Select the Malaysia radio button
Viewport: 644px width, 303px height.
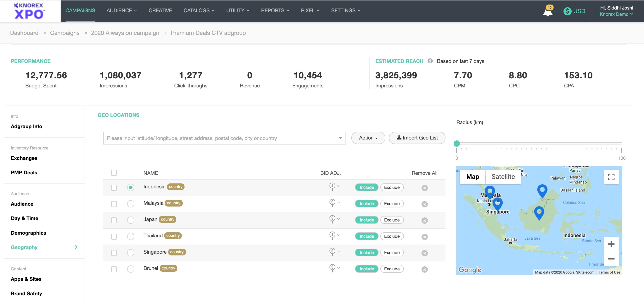click(130, 204)
